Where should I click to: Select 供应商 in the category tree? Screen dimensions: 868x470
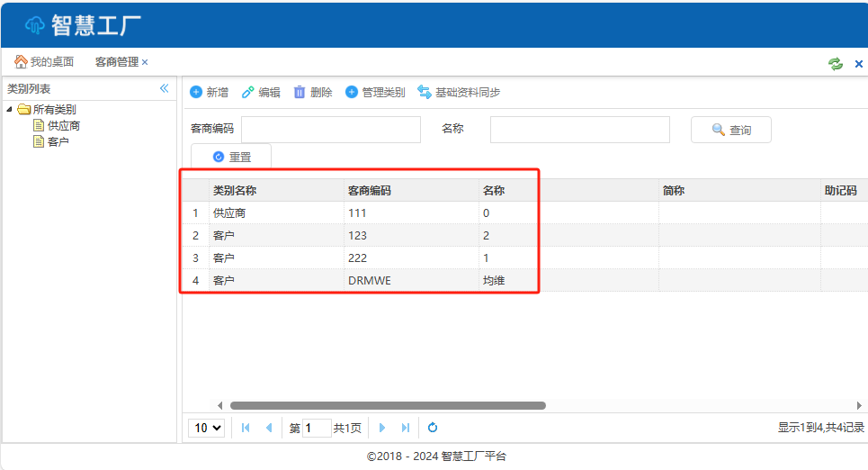pos(63,126)
